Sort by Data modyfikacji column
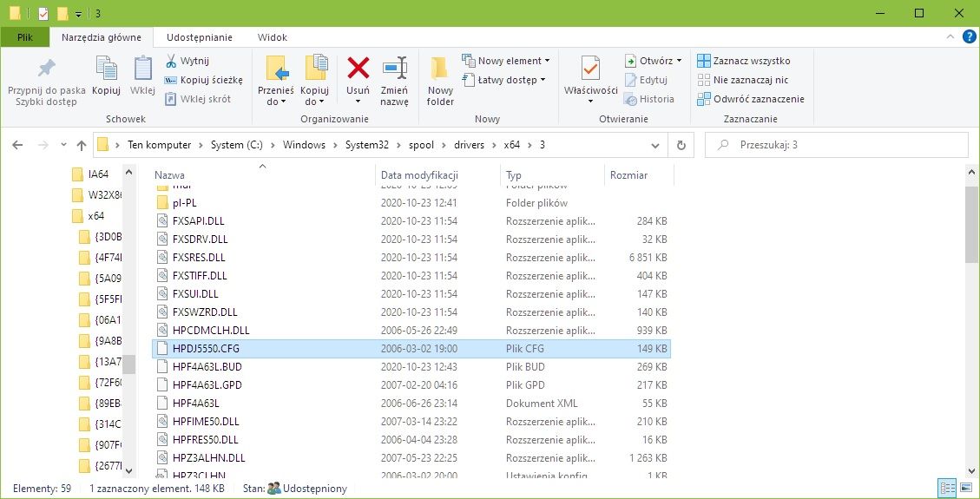Viewport: 980px width, 499px height. coord(438,175)
